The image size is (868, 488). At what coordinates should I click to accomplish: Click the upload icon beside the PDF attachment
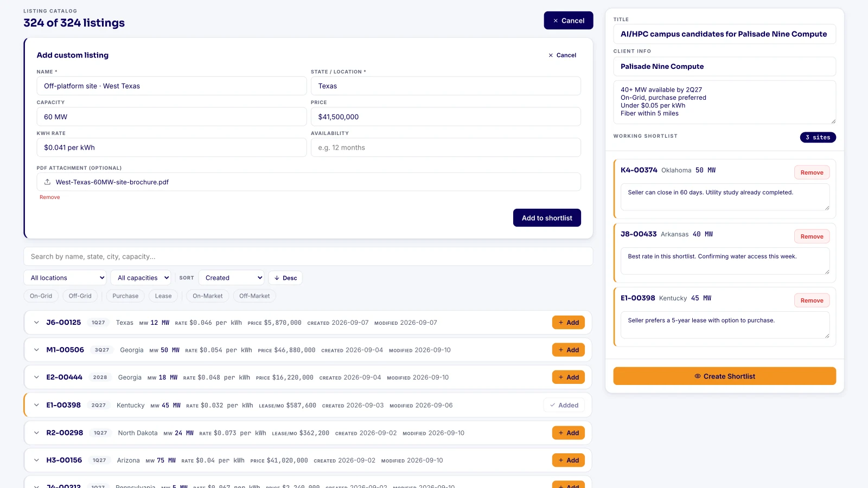(x=48, y=182)
